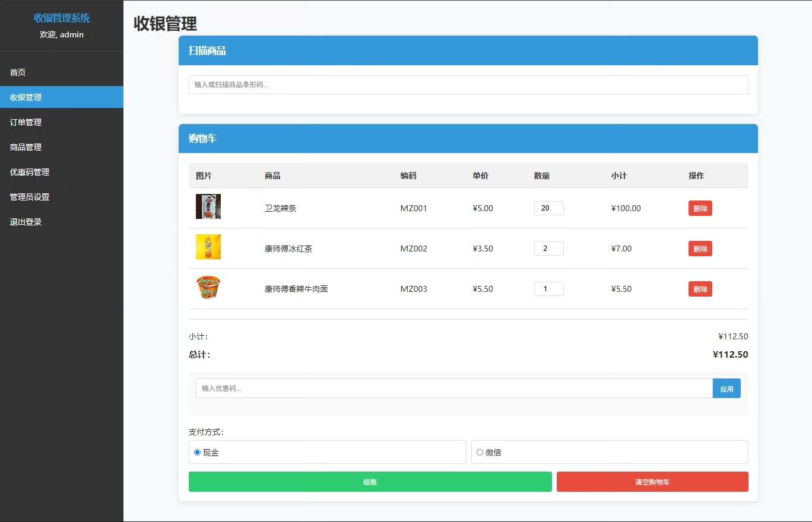Select 微信 payment method
This screenshot has width=812, height=522.
480,453
